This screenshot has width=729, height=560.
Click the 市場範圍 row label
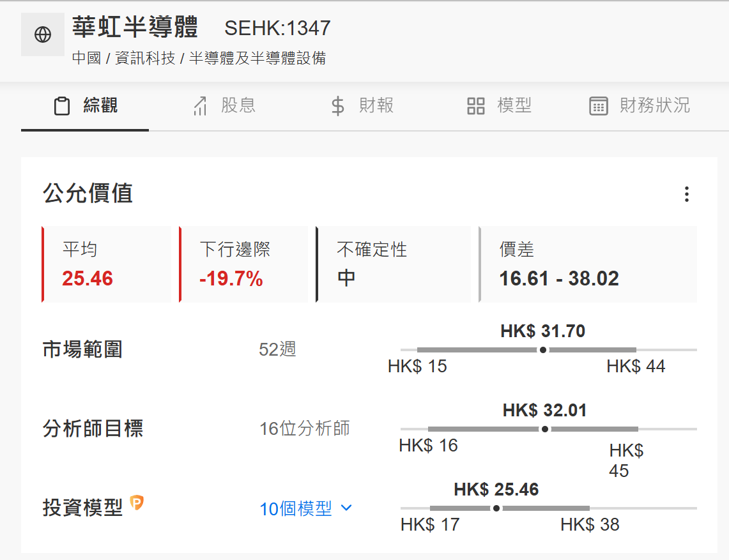tap(82, 349)
